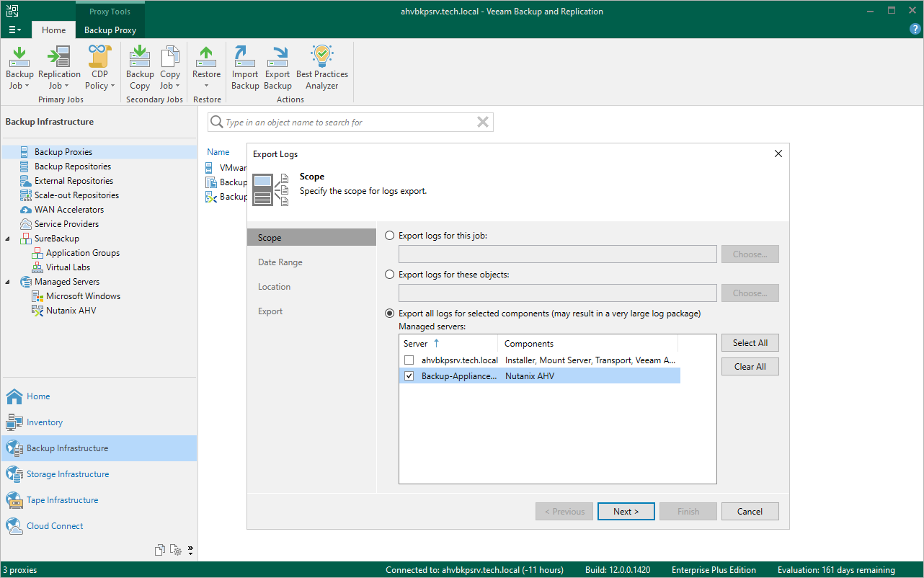924x578 pixels.
Task: Switch to the Backup Proxy ribbon tab
Action: point(110,30)
